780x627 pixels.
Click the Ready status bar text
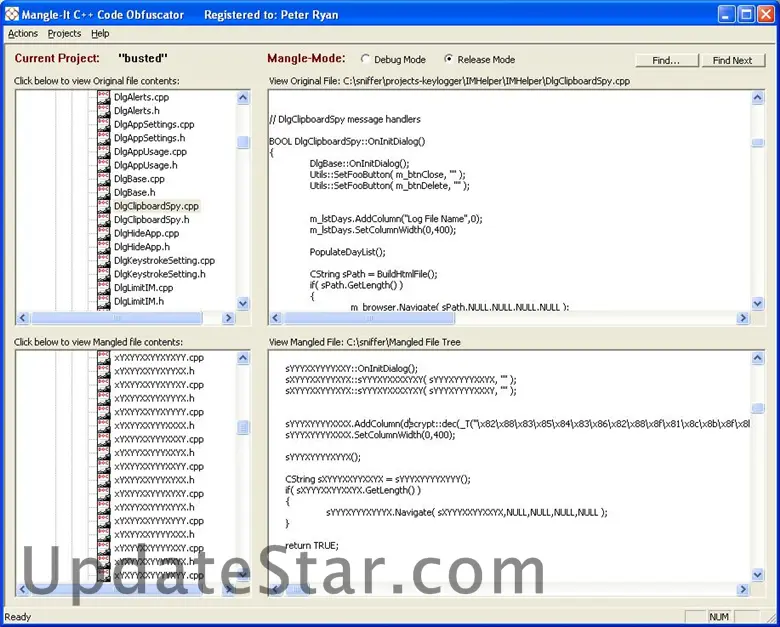click(17, 617)
